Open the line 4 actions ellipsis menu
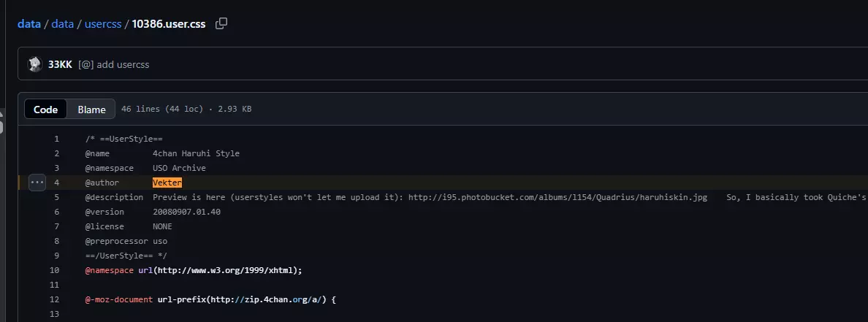 pos(37,182)
